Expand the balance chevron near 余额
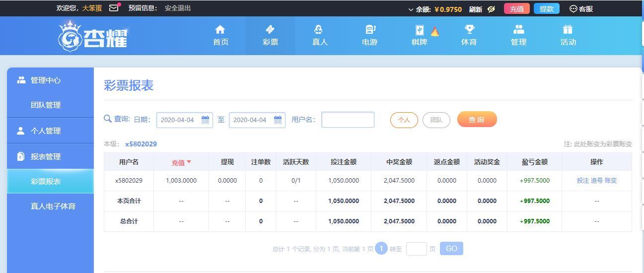Viewport: 644px width, 273px height. click(x=411, y=9)
